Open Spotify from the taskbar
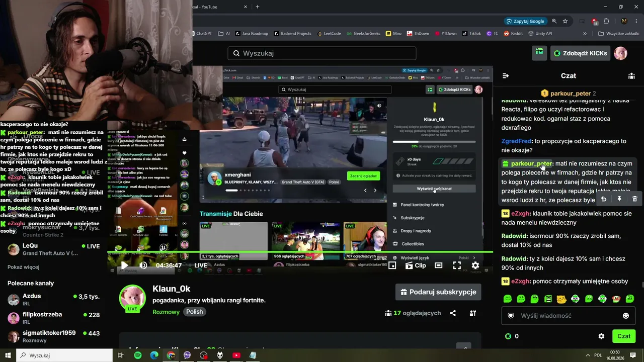This screenshot has height=362, width=644. [x=138, y=355]
